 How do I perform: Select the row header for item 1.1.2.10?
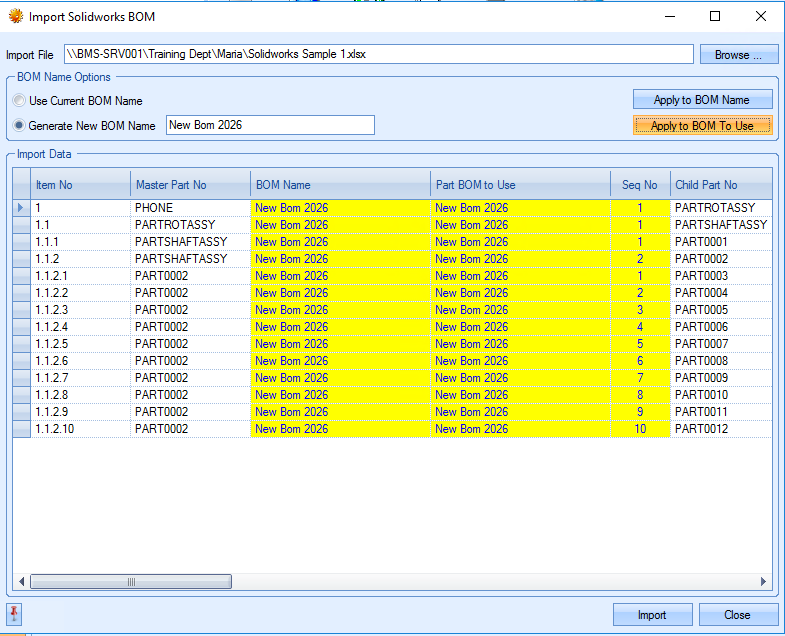pyautogui.click(x=21, y=429)
